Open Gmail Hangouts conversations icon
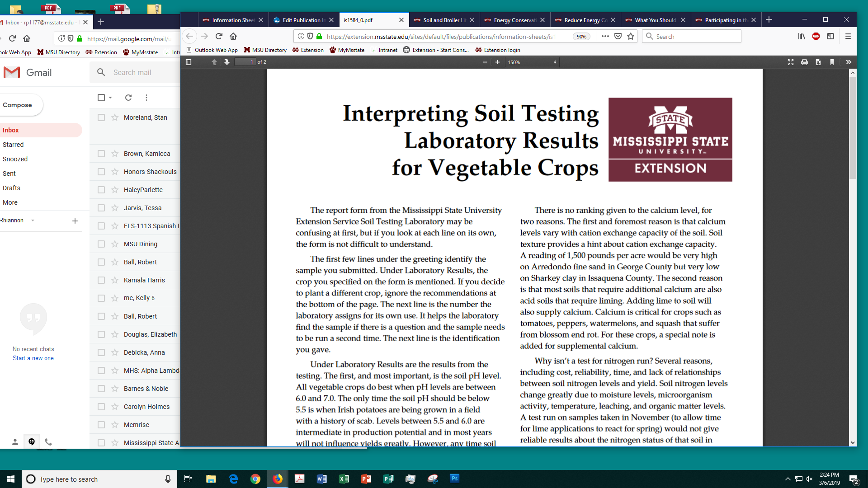The width and height of the screenshot is (868, 488). click(32, 442)
